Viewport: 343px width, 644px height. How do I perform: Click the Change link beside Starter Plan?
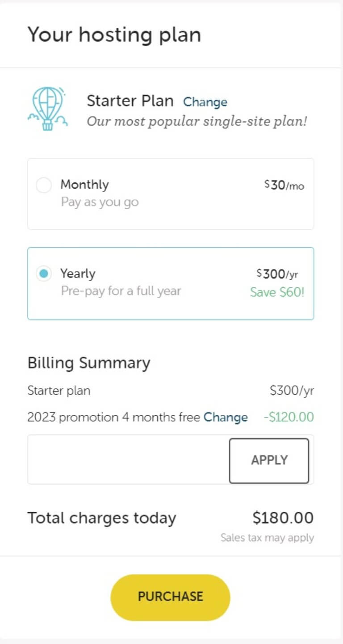205,102
